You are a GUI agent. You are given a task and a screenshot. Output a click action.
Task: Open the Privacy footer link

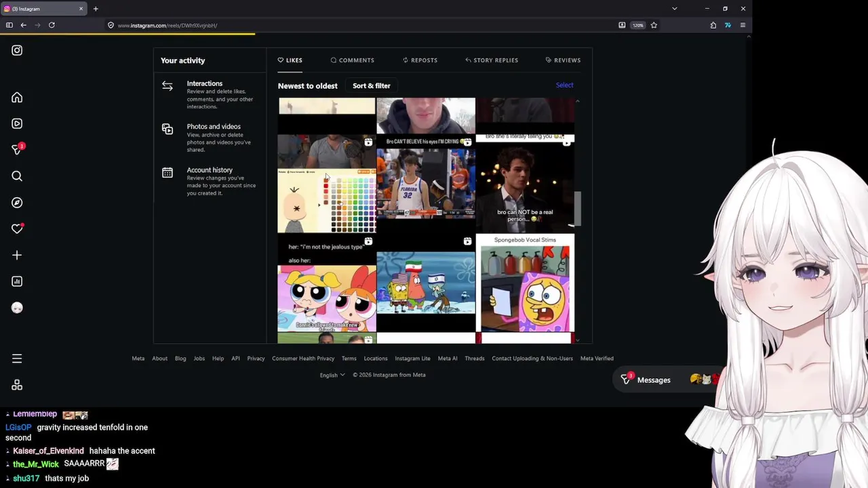coord(256,359)
